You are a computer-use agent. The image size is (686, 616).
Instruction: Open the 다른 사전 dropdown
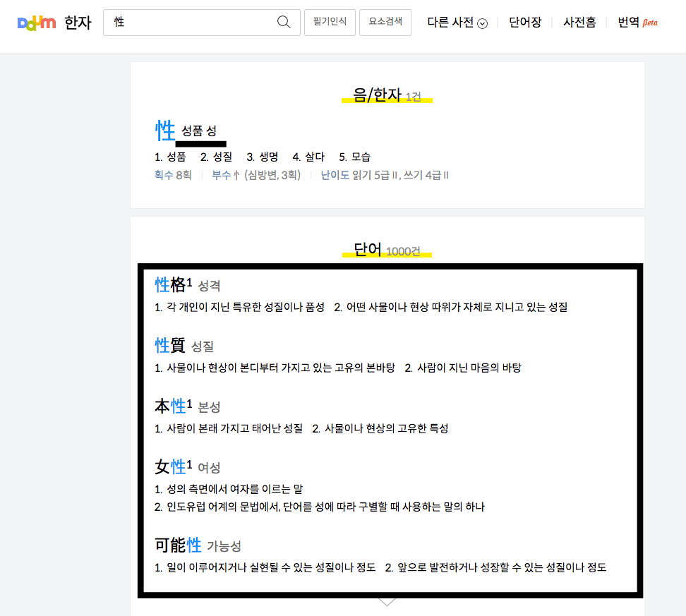point(457,23)
